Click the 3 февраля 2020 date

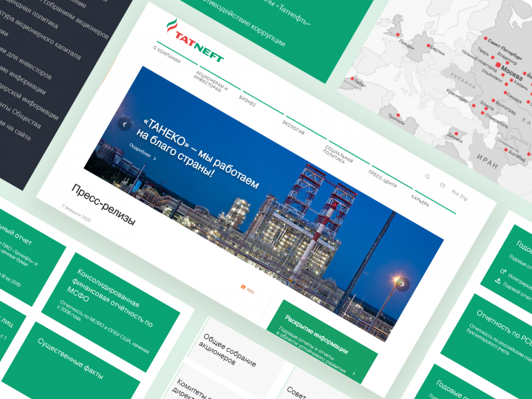click(76, 213)
